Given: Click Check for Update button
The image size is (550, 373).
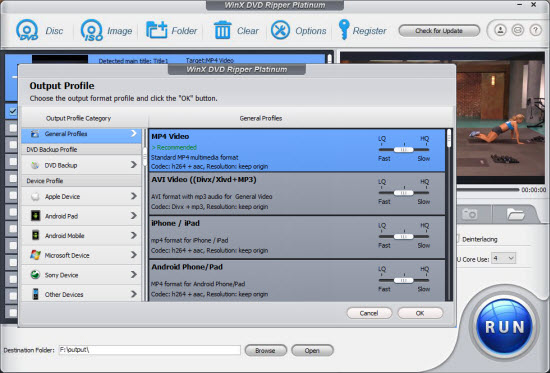Looking at the screenshot, I should (x=439, y=31).
